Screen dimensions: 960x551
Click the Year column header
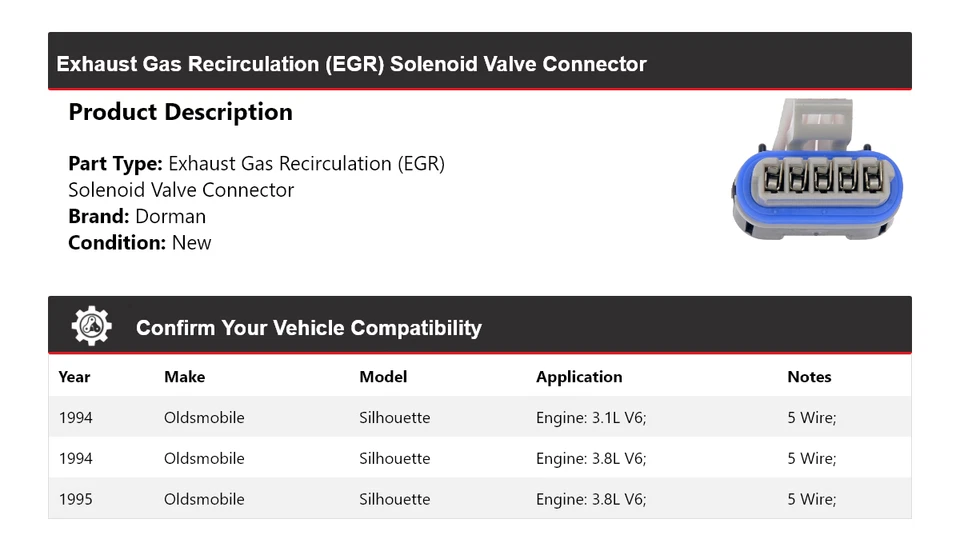(x=74, y=377)
